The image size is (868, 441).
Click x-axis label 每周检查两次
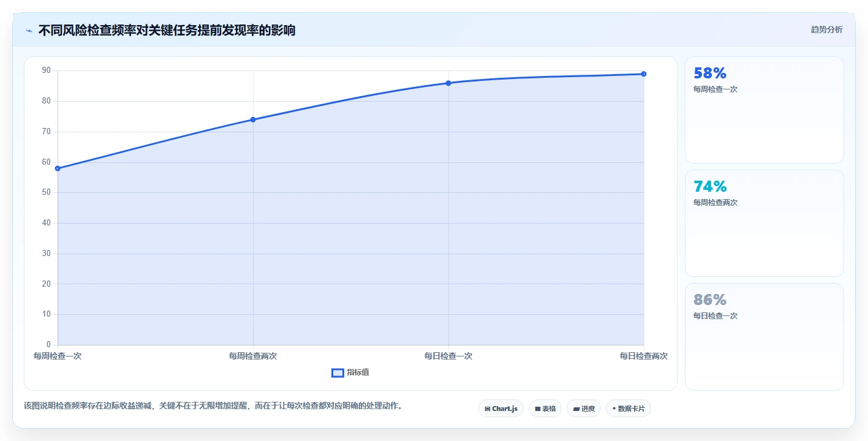click(x=253, y=356)
